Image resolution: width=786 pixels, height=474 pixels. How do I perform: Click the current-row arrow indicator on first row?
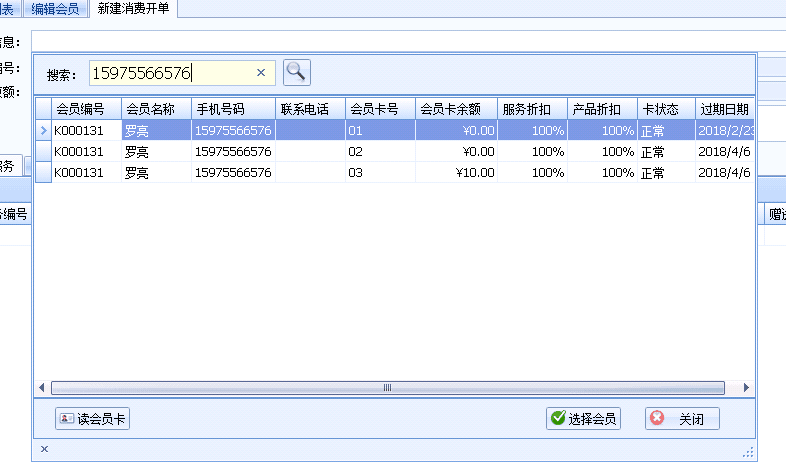[x=42, y=130]
